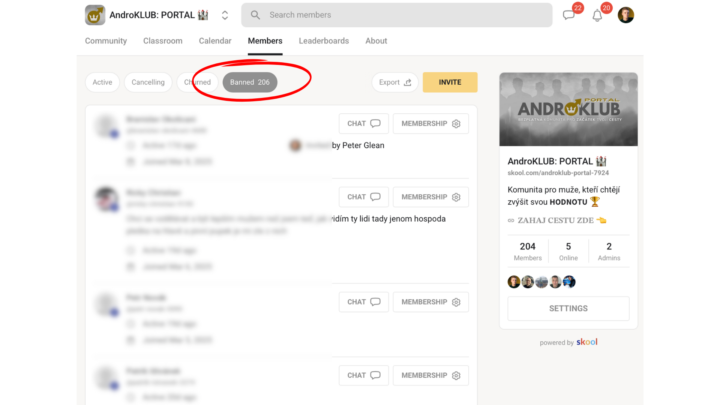Filter members by Cancelling

click(x=148, y=82)
